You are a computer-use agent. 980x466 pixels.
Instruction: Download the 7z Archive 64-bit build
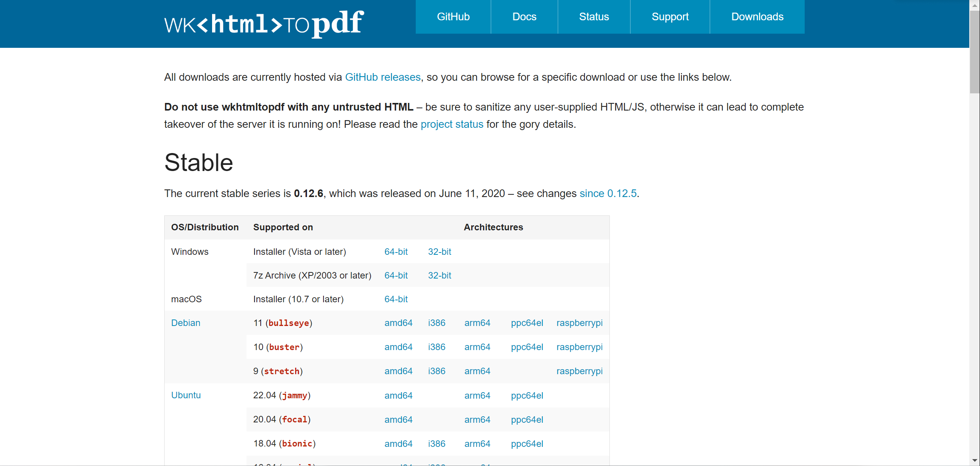point(396,275)
